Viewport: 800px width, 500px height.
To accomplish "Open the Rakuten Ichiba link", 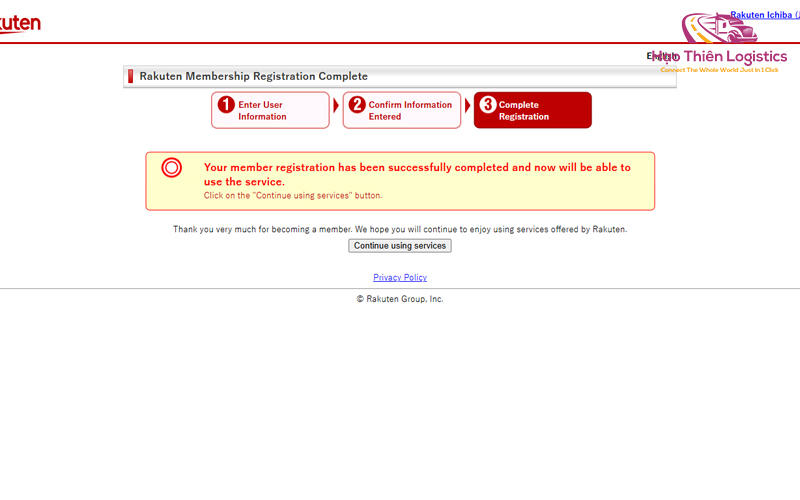I will coord(764,15).
